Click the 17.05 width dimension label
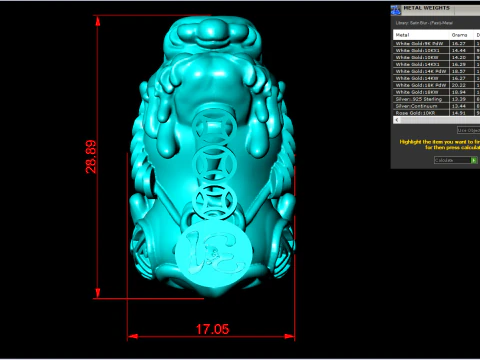Image resolution: width=480 pixels, height=360 pixels. click(212, 329)
